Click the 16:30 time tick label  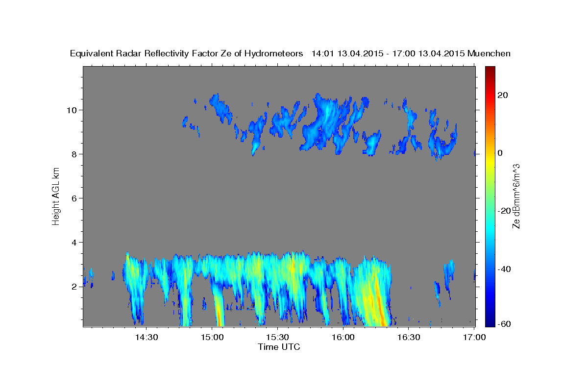coord(409,338)
